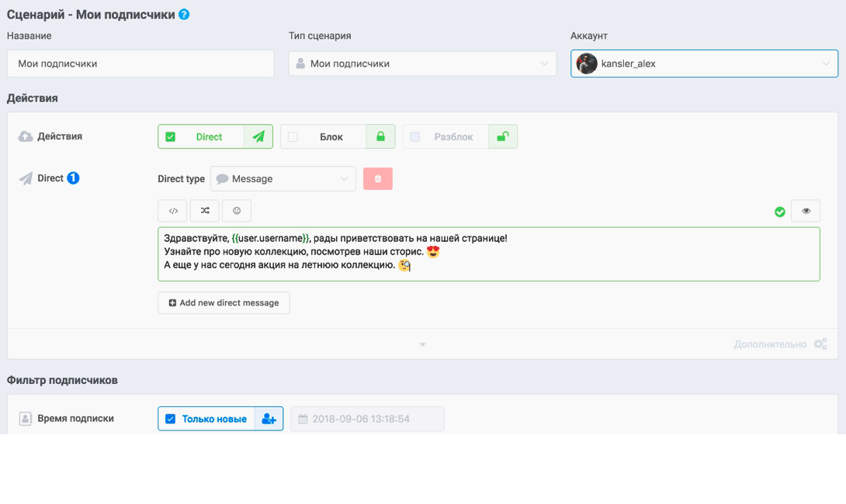
Task: Delete the direct message with the trash button
Action: tap(378, 179)
